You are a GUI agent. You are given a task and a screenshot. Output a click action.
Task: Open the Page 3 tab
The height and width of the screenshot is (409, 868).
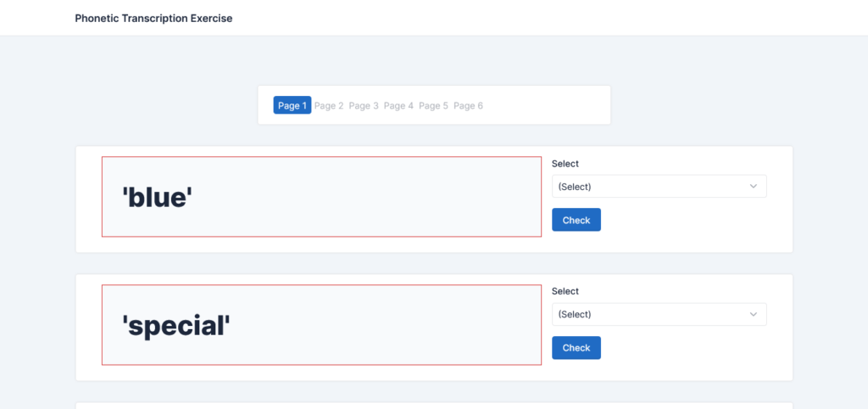coord(364,105)
